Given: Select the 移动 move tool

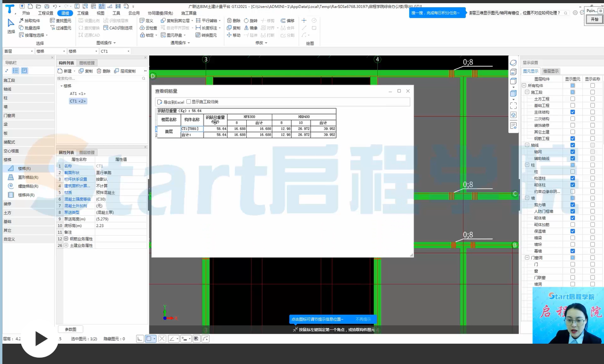Looking at the screenshot, I should click(x=234, y=35).
